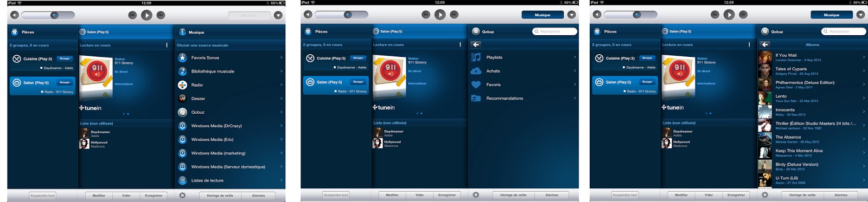Click volume slider knob, Qobuz Albums screen
The image size is (868, 202).
(x=637, y=15)
